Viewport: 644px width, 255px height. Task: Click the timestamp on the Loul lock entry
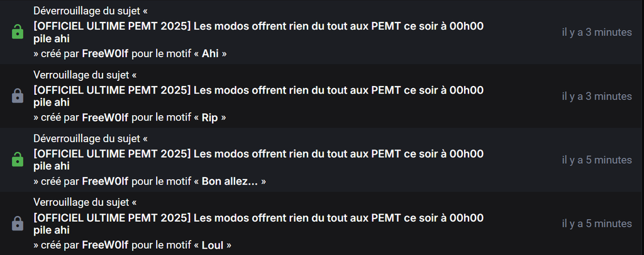click(596, 224)
